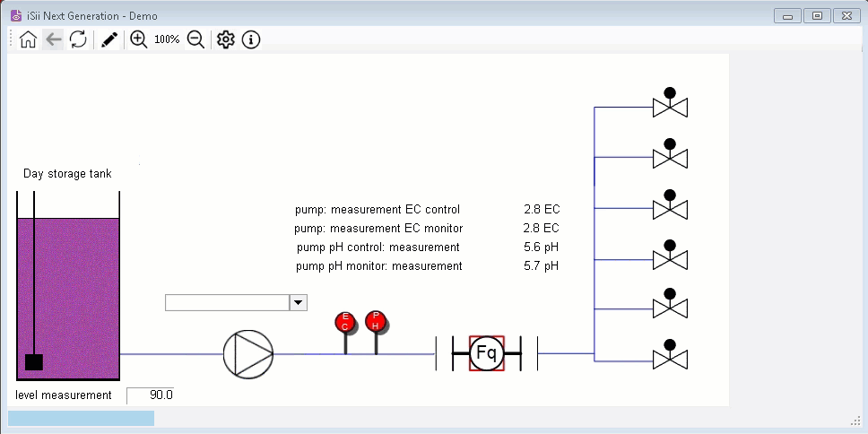This screenshot has width=868, height=434.
Task: Click the second valve from the top
Action: pyautogui.click(x=670, y=153)
